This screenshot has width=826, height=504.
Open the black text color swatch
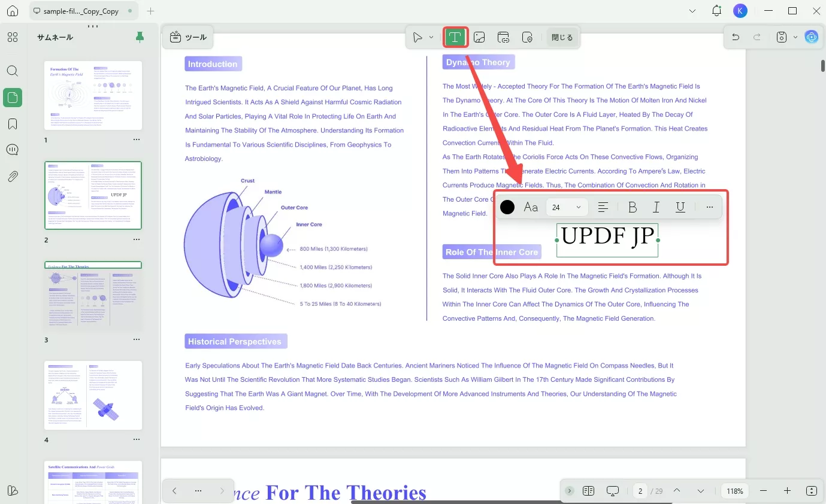507,207
